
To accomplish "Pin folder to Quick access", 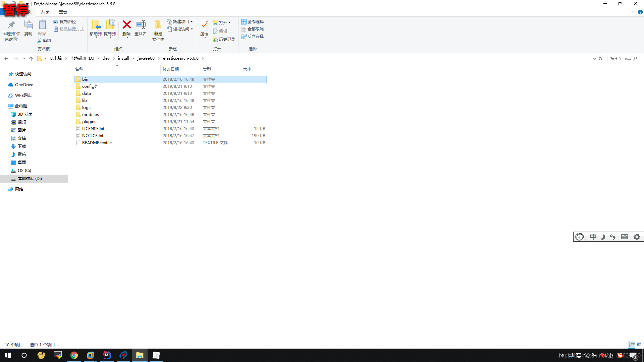I will pos(11,31).
